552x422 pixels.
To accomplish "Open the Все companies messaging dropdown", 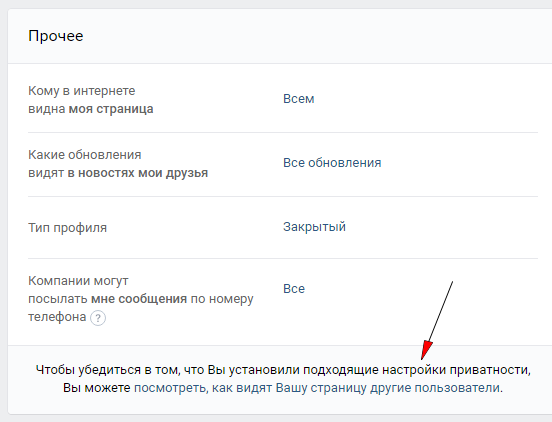I will click(294, 289).
